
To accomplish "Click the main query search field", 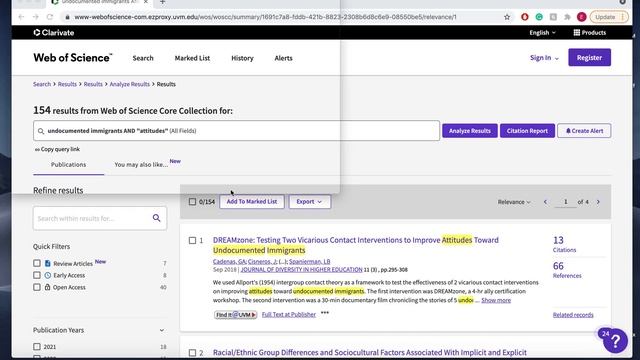I will (236, 131).
